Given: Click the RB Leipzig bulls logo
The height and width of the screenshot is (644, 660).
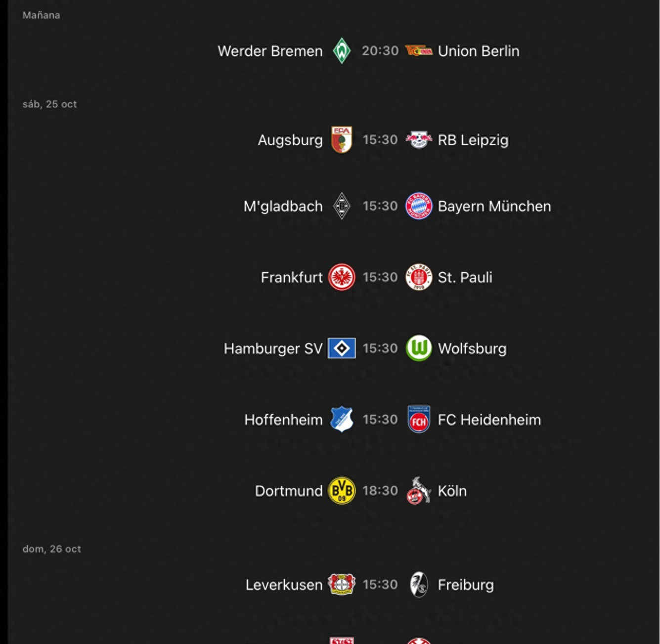Looking at the screenshot, I should (x=419, y=140).
